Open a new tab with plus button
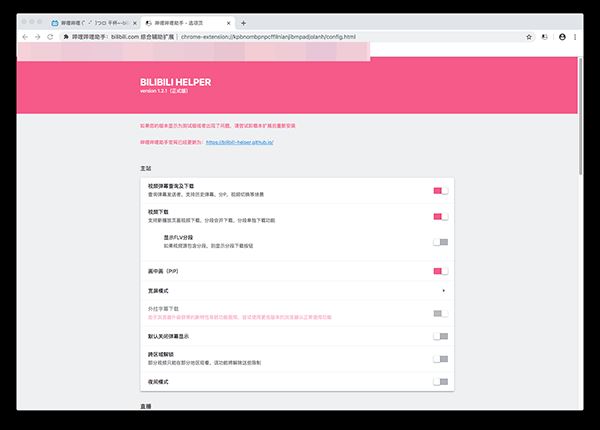The image size is (600, 430). click(x=243, y=23)
